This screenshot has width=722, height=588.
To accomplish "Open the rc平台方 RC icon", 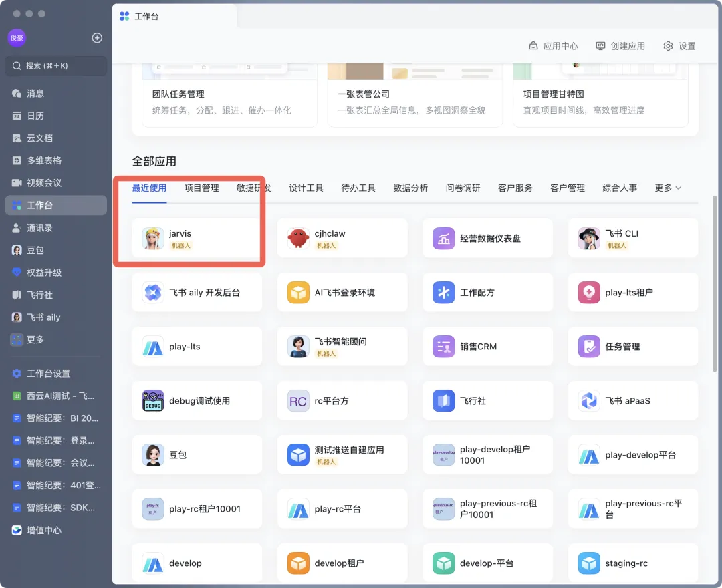I will point(298,401).
